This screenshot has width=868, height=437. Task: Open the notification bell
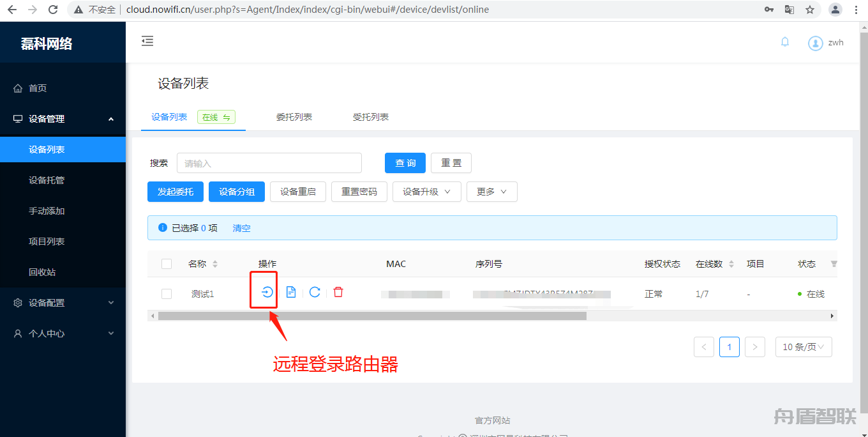tap(784, 42)
